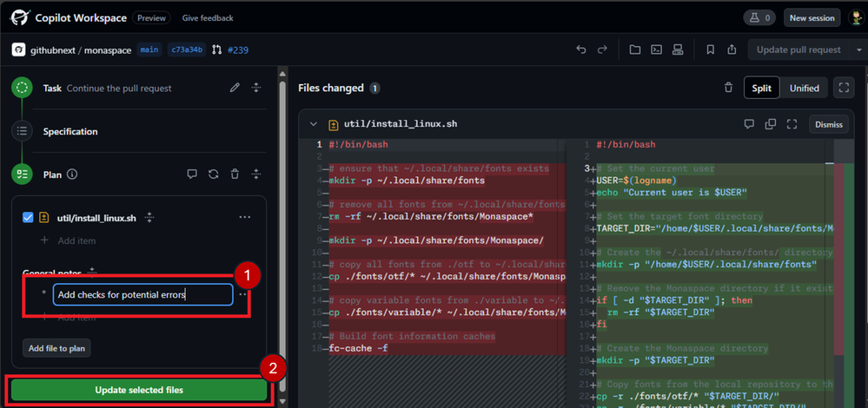Toggle fullscreen for Files changed panel
Screen dimensions: 868x408
coord(844,88)
